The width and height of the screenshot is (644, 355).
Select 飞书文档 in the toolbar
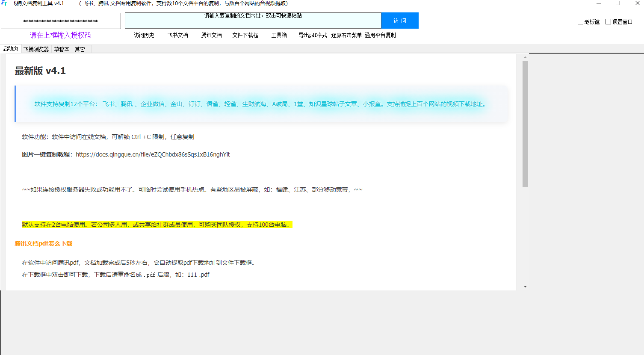(177, 35)
